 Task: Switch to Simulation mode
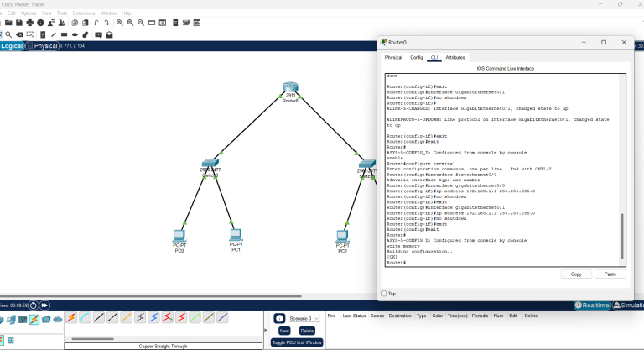[628, 306]
